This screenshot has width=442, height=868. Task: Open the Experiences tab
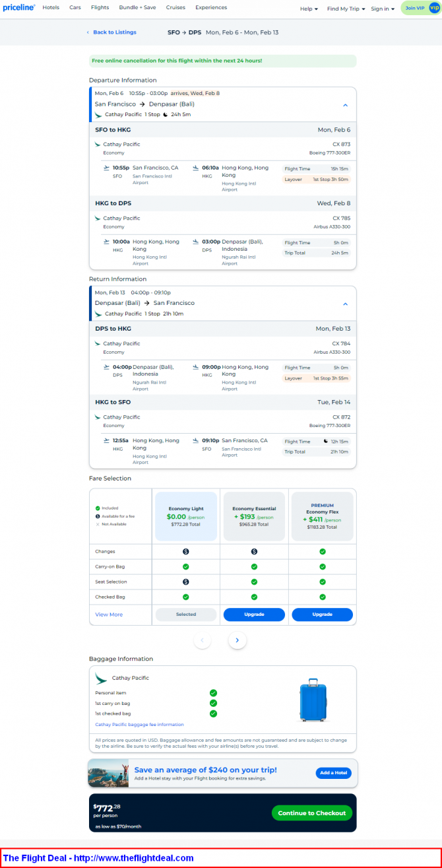pyautogui.click(x=211, y=8)
